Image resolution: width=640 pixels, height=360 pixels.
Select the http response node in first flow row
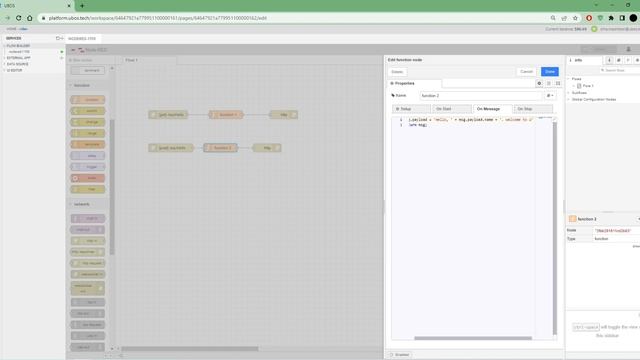pos(283,115)
